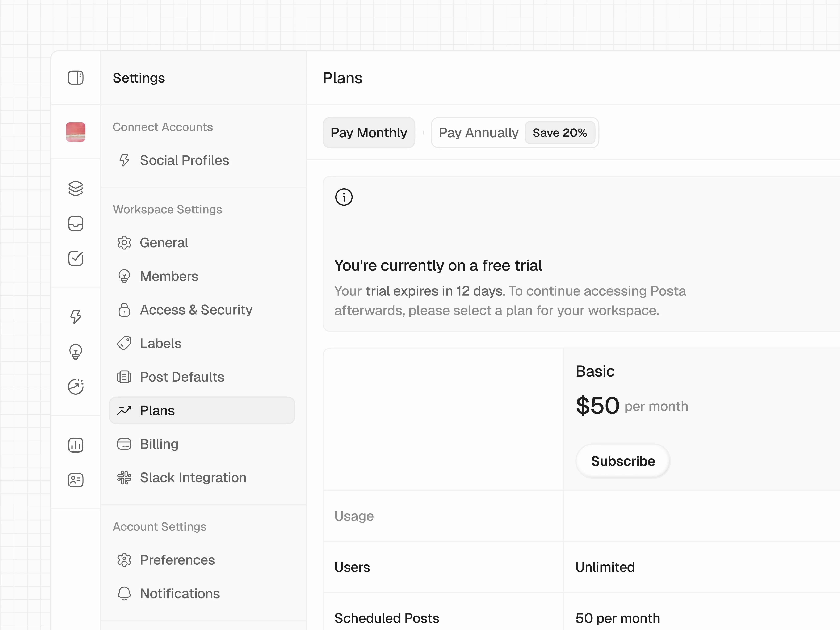Click the info icon in trial notice
This screenshot has width=840, height=630.
click(x=344, y=197)
